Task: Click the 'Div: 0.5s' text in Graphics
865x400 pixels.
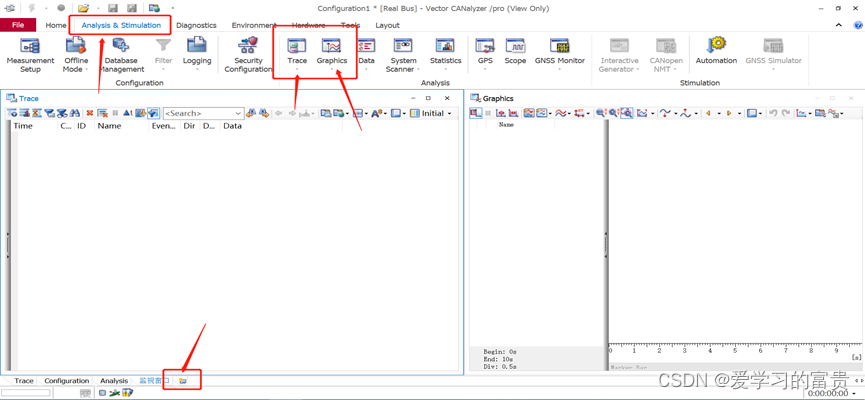Action: click(500, 366)
